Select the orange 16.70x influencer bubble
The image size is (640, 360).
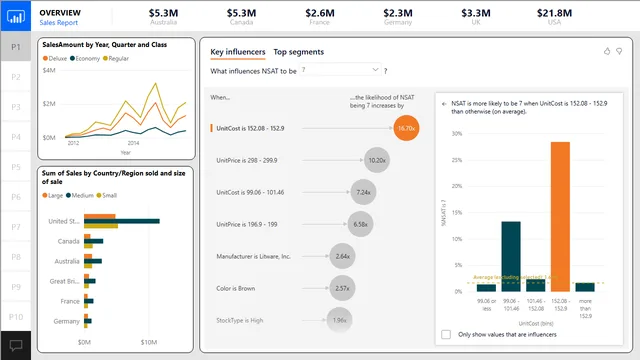[406, 128]
